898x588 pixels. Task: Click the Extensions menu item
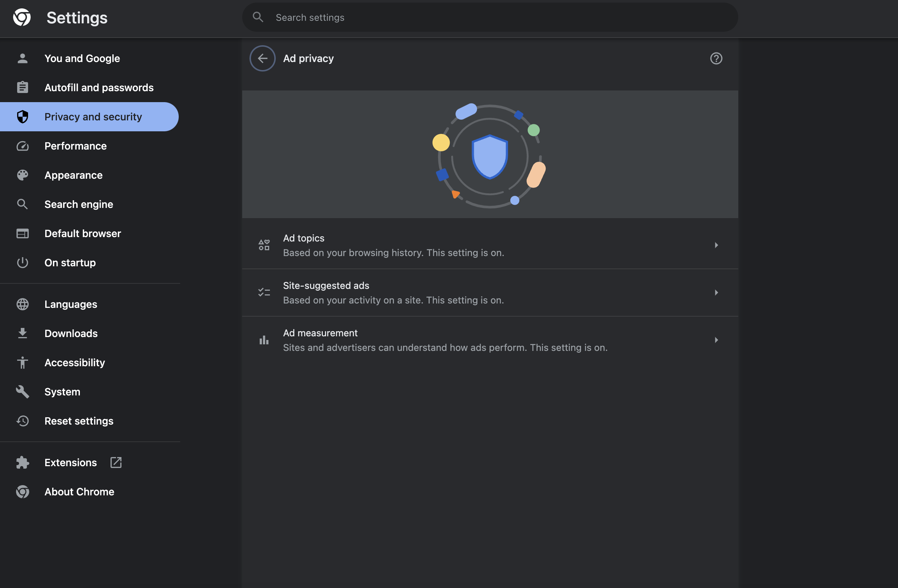tap(70, 462)
